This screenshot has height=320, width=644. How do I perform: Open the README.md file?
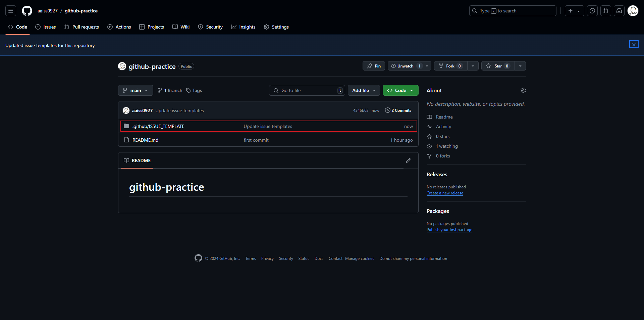[x=145, y=140]
